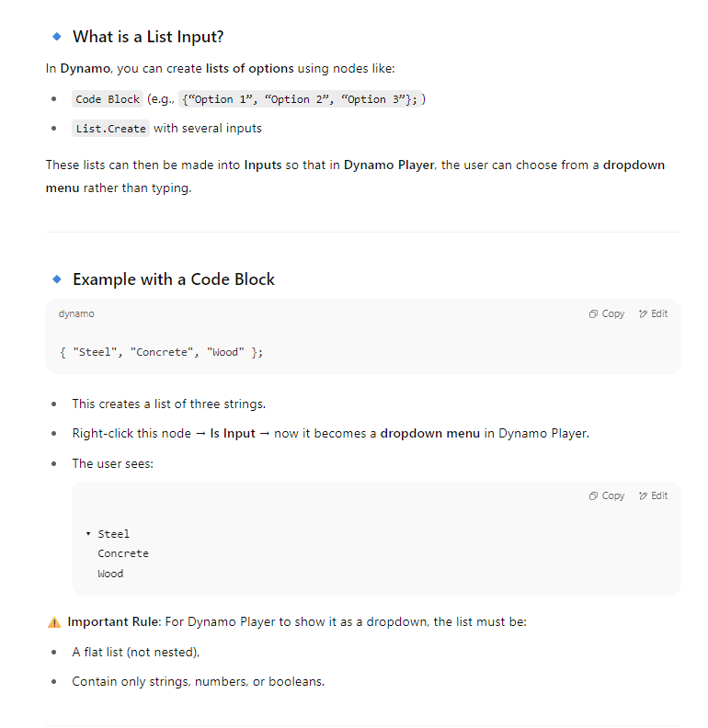Click the "What is a List Input?" heading
This screenshot has width=708, height=728.
click(x=148, y=37)
